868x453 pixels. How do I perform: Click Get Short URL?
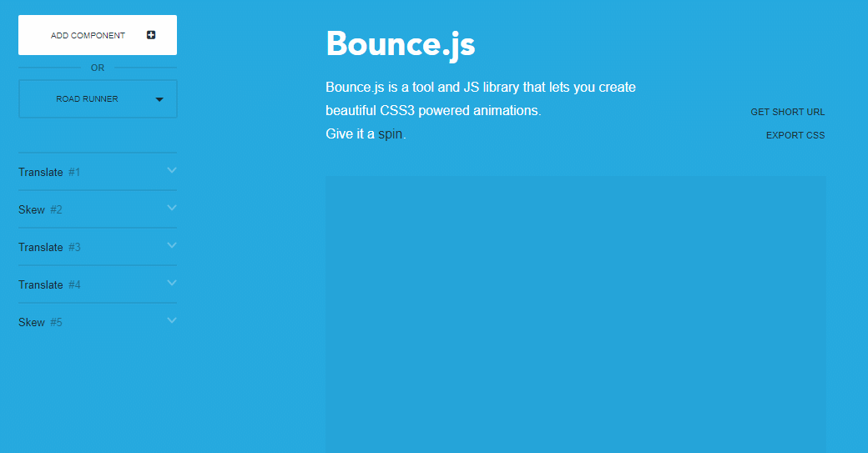click(x=787, y=112)
